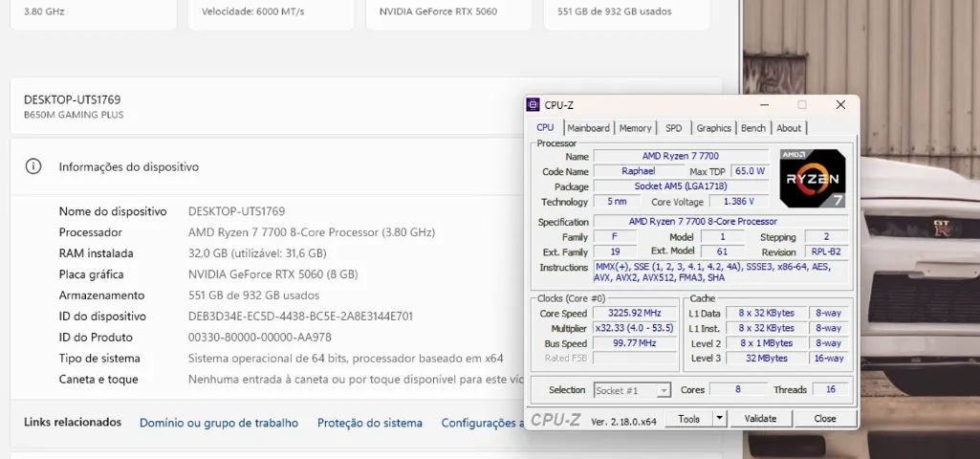Click the Specification field in CPU-Z

(721, 221)
